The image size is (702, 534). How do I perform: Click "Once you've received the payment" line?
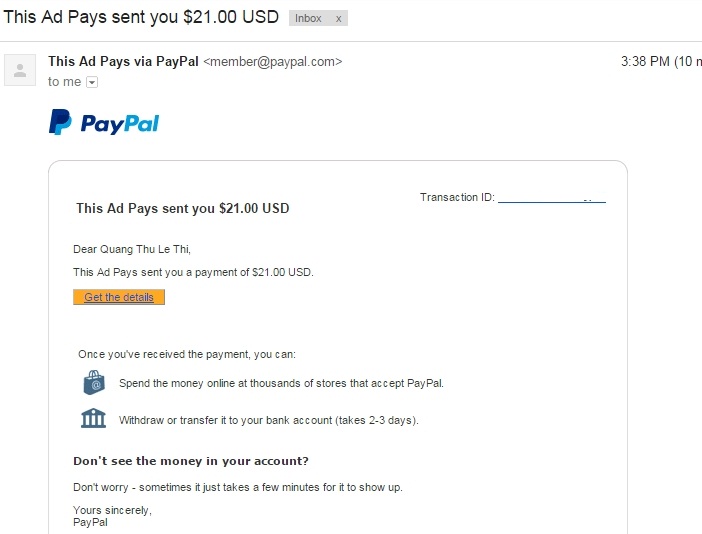click(187, 354)
